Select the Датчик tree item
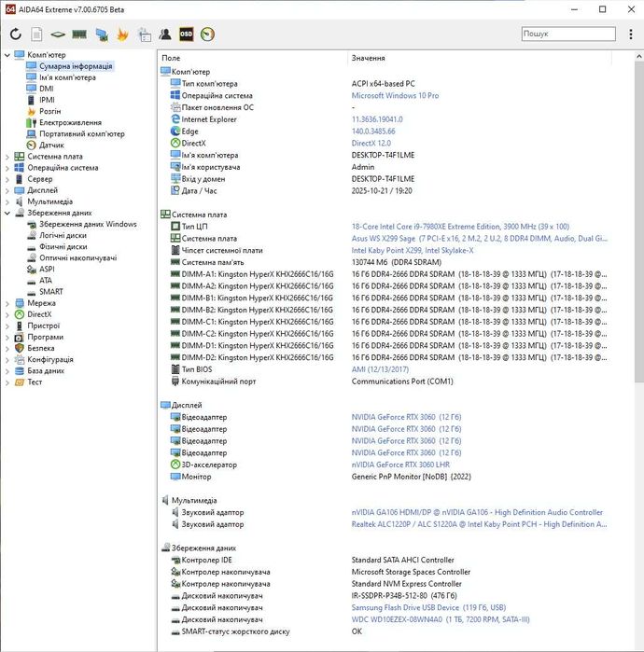This screenshot has width=644, height=652. (51, 146)
